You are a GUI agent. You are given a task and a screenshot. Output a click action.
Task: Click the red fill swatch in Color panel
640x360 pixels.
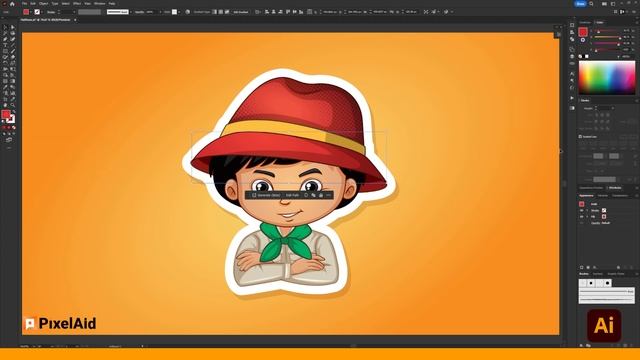pos(583,31)
